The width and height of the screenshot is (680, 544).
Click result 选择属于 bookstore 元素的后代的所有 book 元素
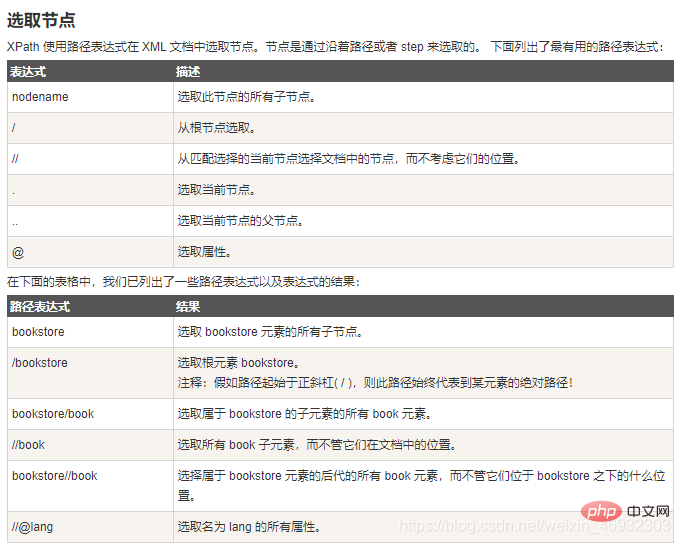tap(421, 485)
